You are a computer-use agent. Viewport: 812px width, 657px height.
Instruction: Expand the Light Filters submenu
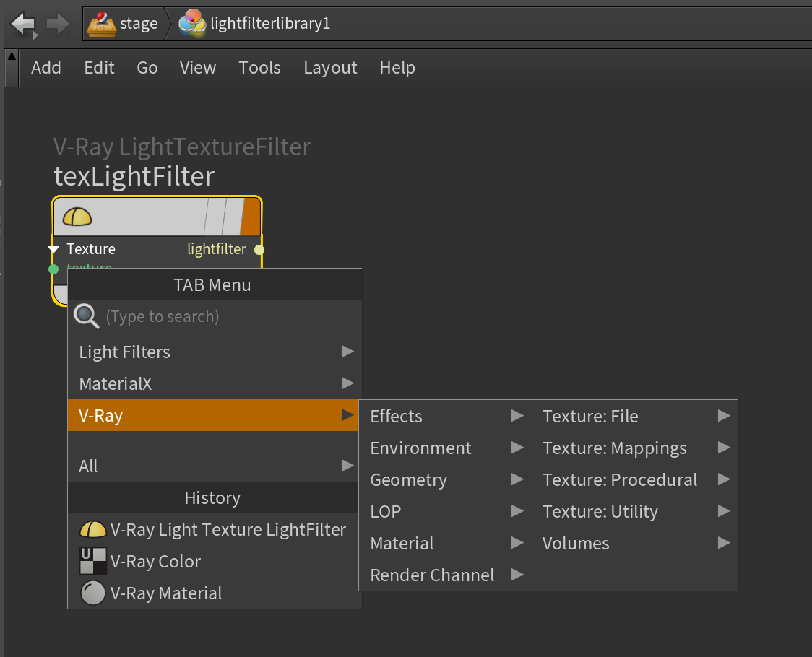pyautogui.click(x=215, y=352)
